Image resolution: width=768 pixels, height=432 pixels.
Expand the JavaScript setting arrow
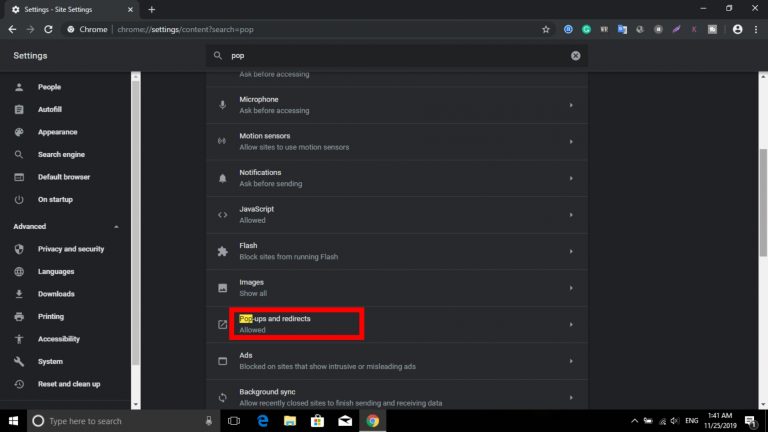(x=571, y=214)
